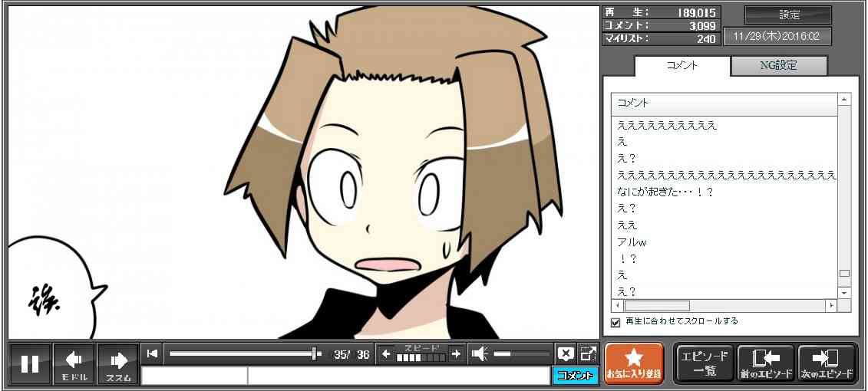The image size is (868, 391).
Task: Toggle fullscreen mode icon
Action: [588, 353]
